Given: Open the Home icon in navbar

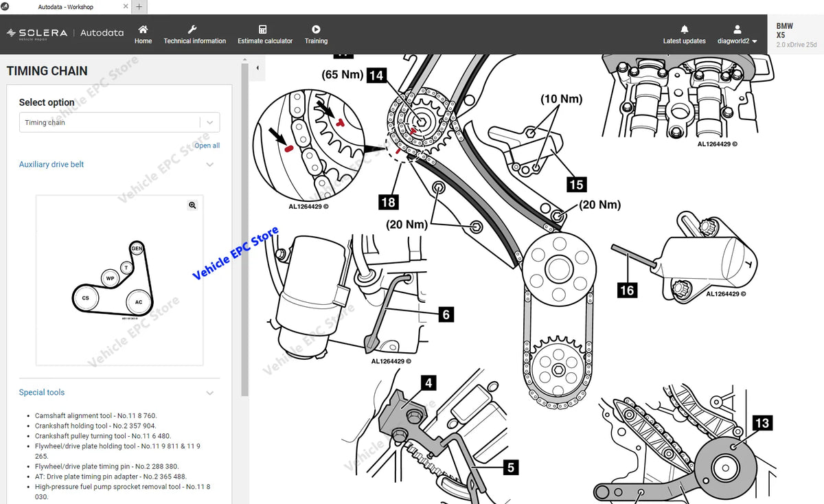Looking at the screenshot, I should tap(143, 30).
